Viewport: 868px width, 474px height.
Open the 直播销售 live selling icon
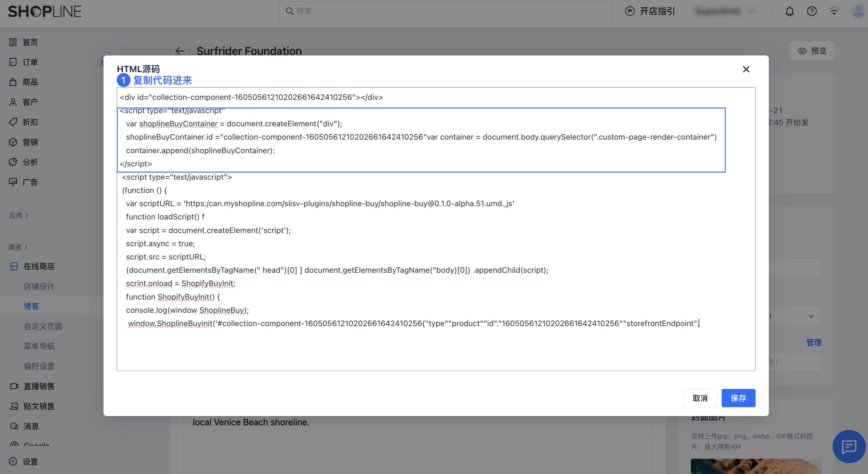14,386
